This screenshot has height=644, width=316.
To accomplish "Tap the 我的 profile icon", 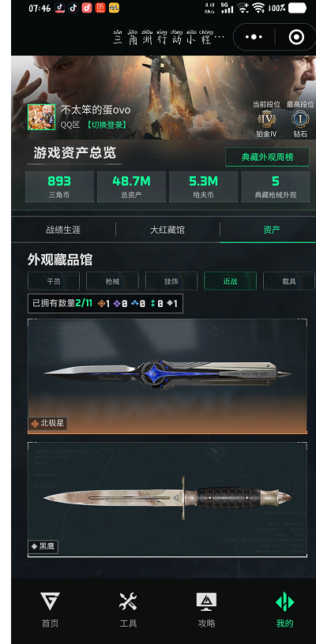I will [x=284, y=602].
